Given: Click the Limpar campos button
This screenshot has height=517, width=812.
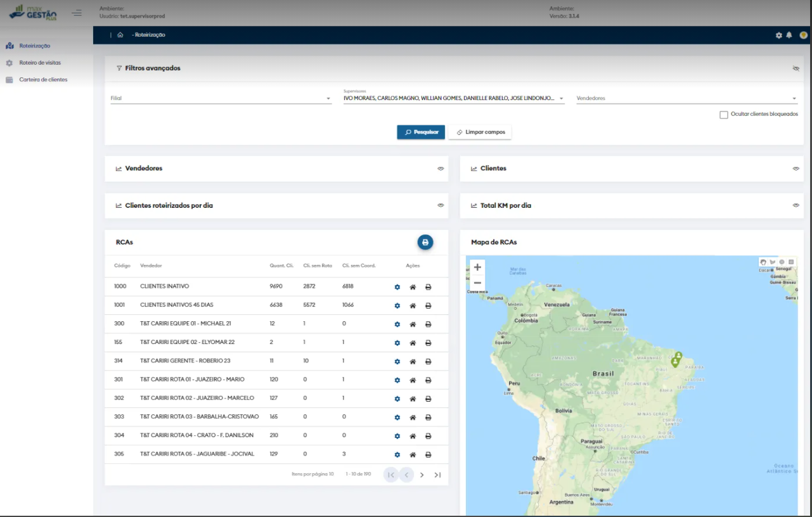Looking at the screenshot, I should [x=480, y=132].
